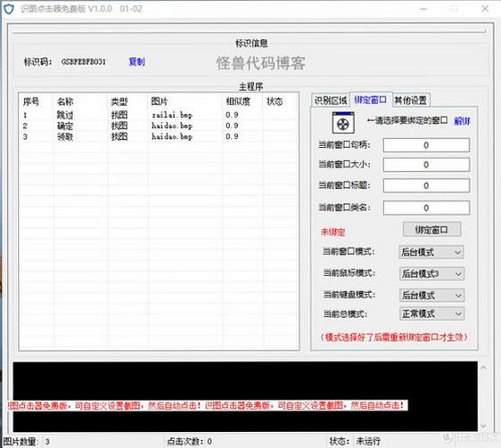Select list row 2 named 确定
Screen dimensions: 501x448
[159, 126]
